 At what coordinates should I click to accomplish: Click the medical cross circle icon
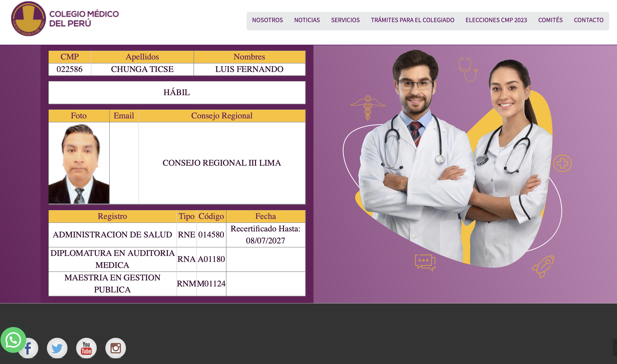coord(562,163)
